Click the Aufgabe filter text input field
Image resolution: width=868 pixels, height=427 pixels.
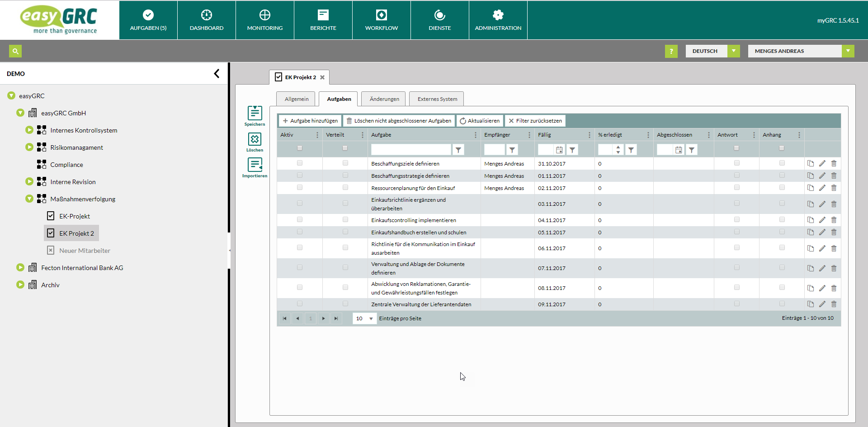point(410,150)
